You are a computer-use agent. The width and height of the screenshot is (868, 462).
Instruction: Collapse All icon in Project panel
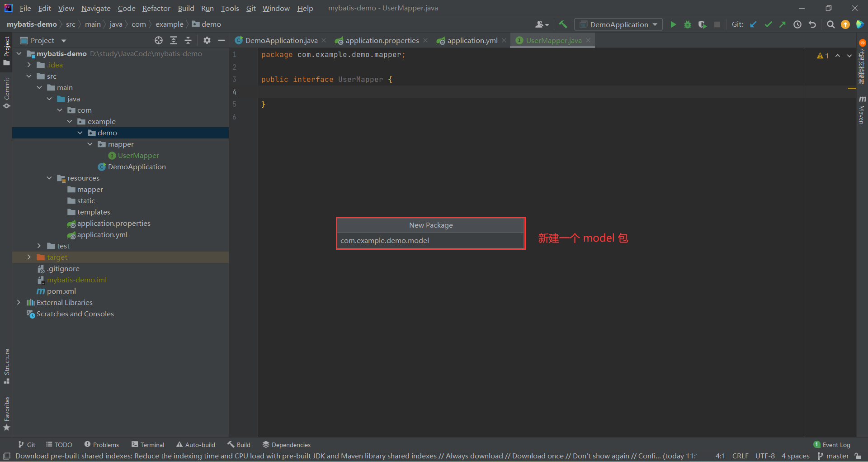coord(188,40)
